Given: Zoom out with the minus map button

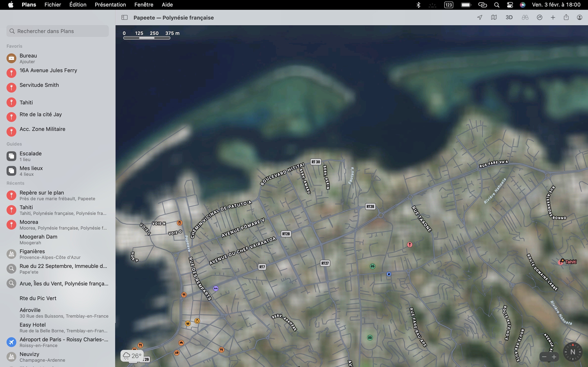Looking at the screenshot, I should pos(544,357).
